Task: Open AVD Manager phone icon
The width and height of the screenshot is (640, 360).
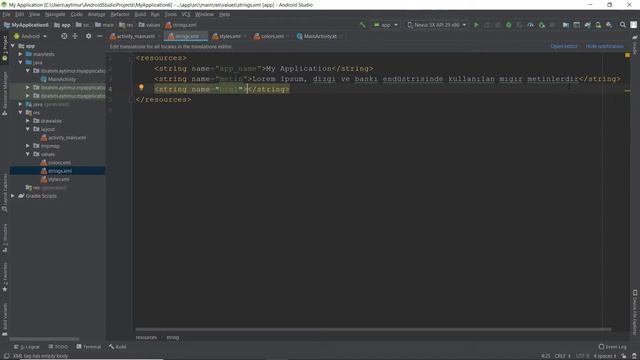Action: point(598,25)
